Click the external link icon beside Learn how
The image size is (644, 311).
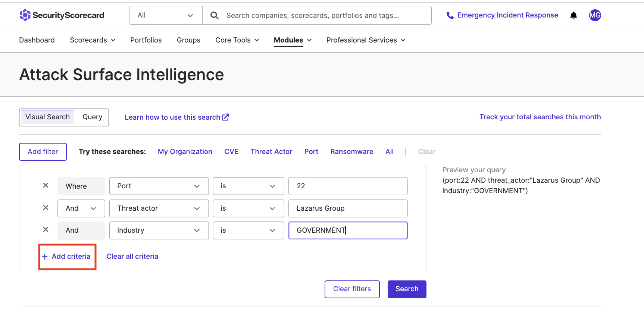[x=226, y=117]
